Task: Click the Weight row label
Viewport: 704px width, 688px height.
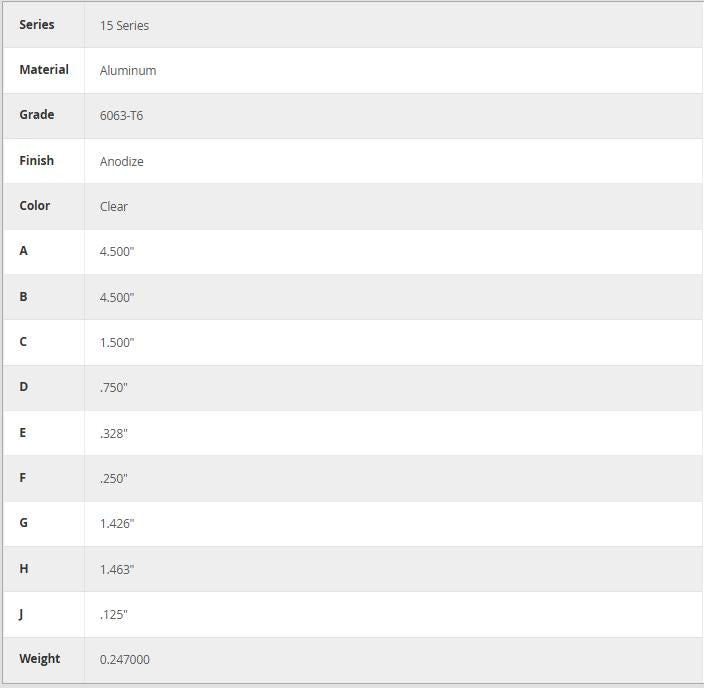Action: (40, 659)
